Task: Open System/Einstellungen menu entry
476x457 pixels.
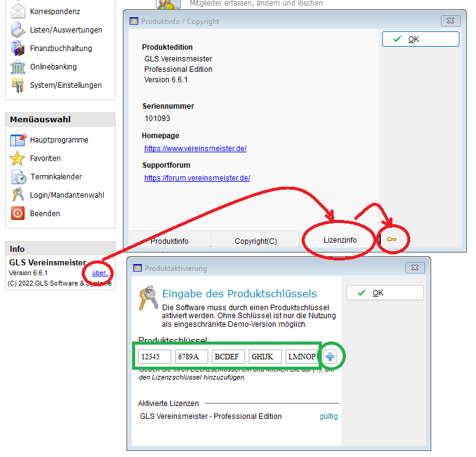Action: click(x=66, y=85)
